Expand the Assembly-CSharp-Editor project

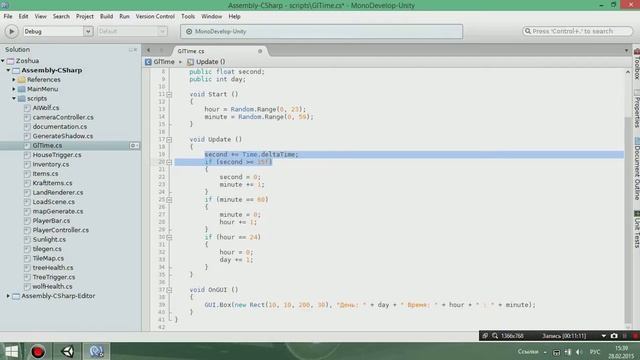[x=8, y=296]
